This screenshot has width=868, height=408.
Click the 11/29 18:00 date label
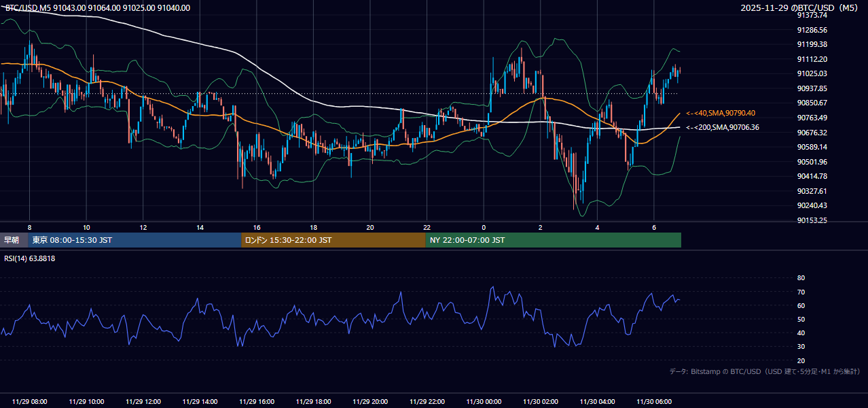point(313,401)
